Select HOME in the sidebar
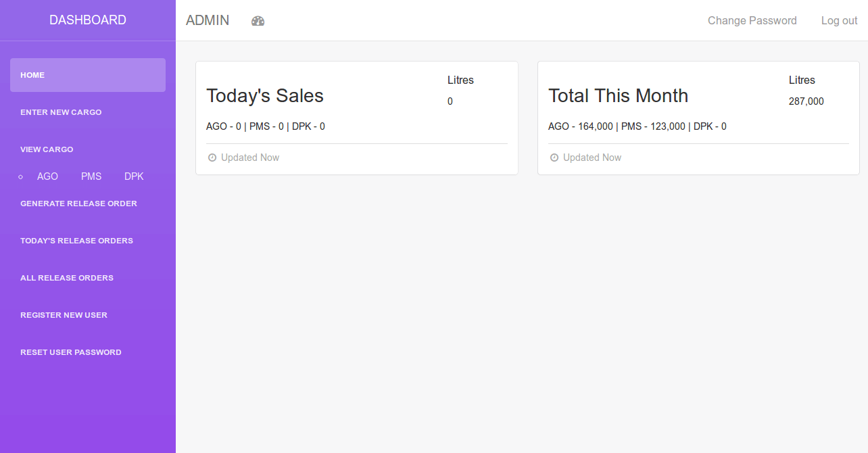 point(88,75)
